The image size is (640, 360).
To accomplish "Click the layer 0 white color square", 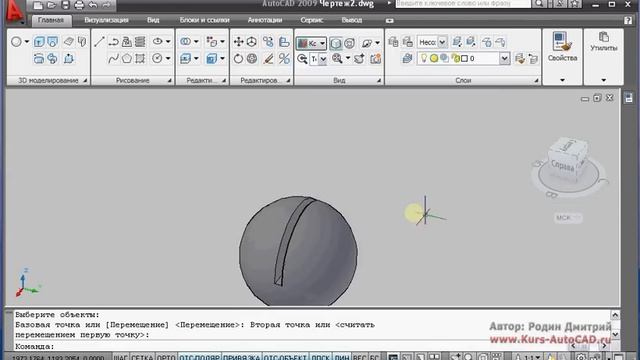I will point(464,59).
